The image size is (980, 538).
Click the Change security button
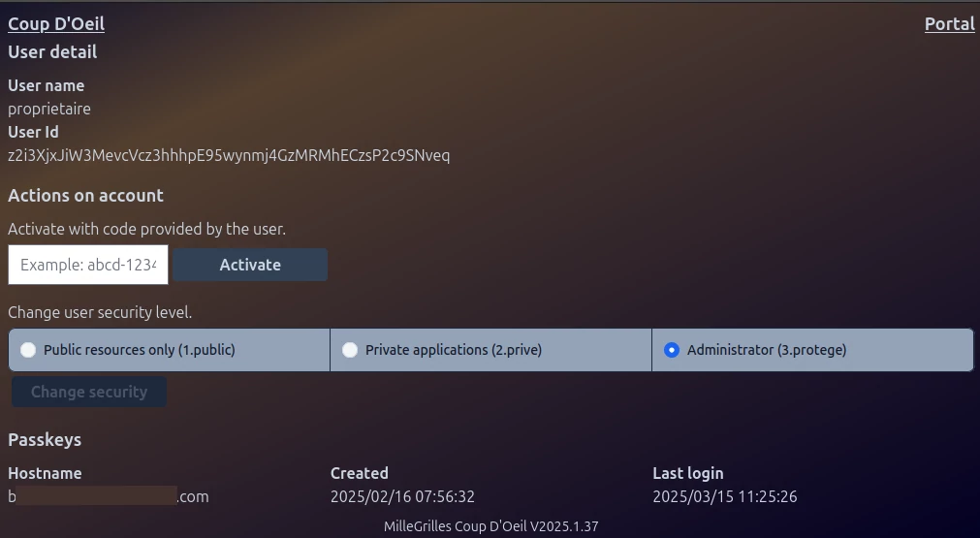click(89, 392)
